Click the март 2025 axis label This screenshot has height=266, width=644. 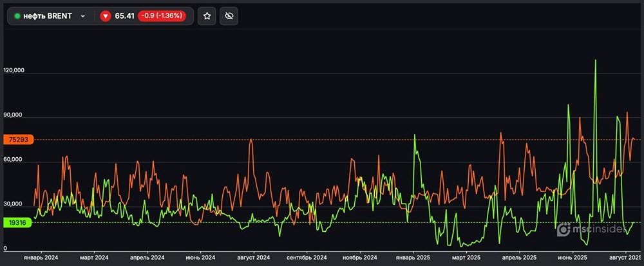point(466,258)
